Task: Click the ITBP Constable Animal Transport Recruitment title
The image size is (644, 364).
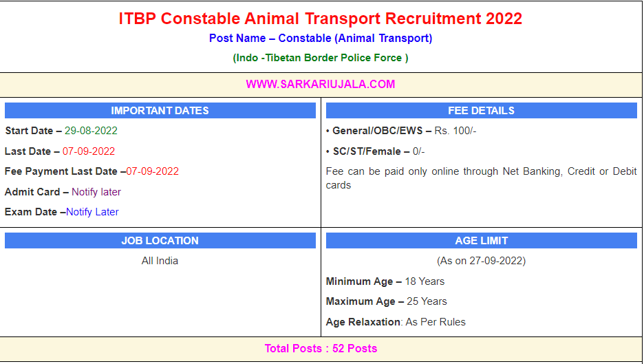Action: point(321,19)
